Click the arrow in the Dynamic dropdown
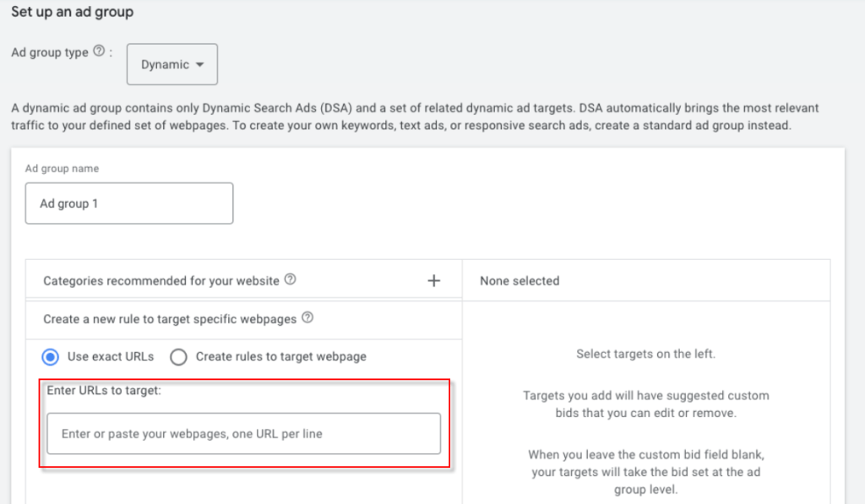Screen dimensions: 865x504 click(x=199, y=65)
